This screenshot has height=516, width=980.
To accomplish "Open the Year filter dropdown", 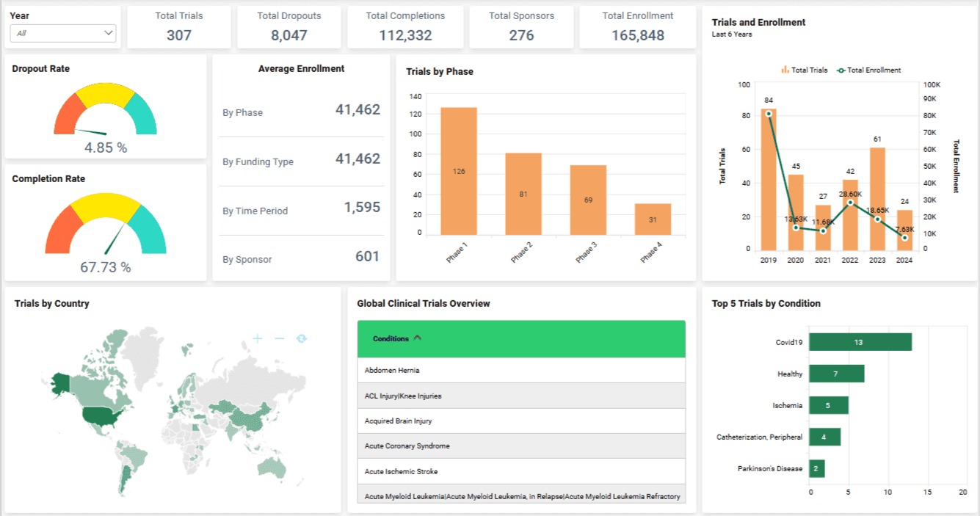I will (x=107, y=33).
